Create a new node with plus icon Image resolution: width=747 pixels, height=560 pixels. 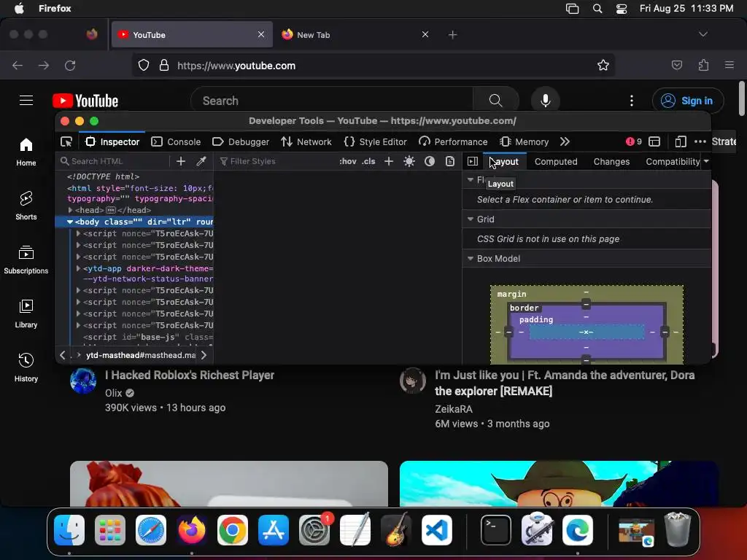click(181, 161)
